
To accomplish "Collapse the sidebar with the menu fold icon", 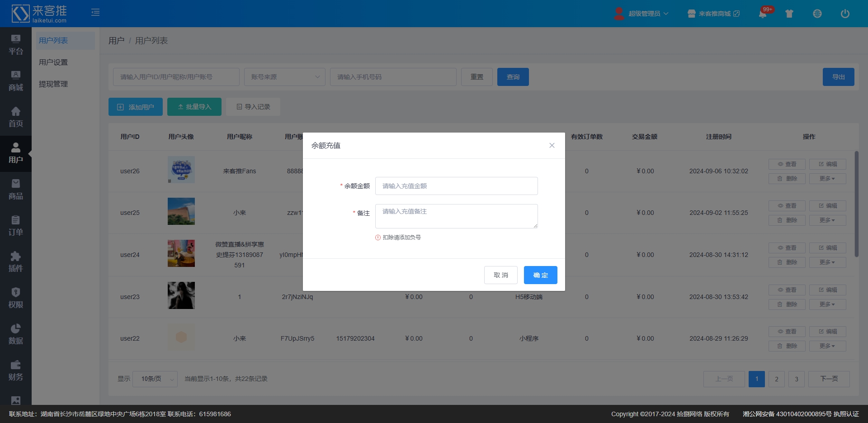I will coord(95,13).
